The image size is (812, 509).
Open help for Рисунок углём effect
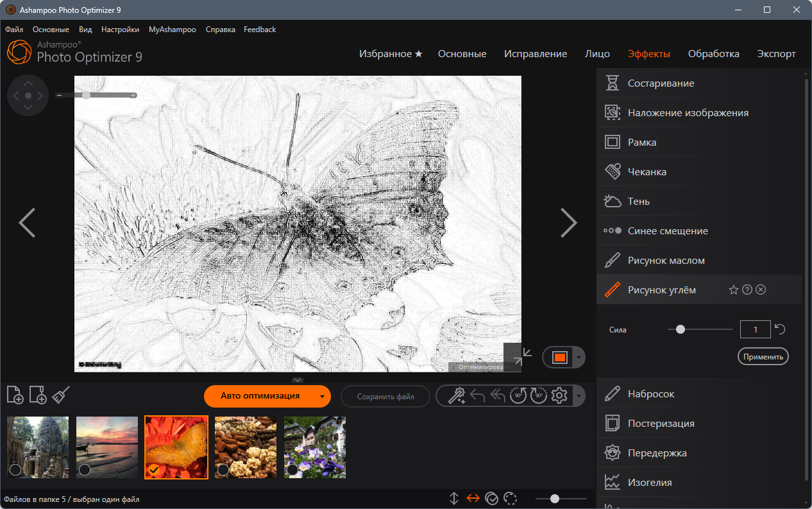pyautogui.click(x=747, y=290)
